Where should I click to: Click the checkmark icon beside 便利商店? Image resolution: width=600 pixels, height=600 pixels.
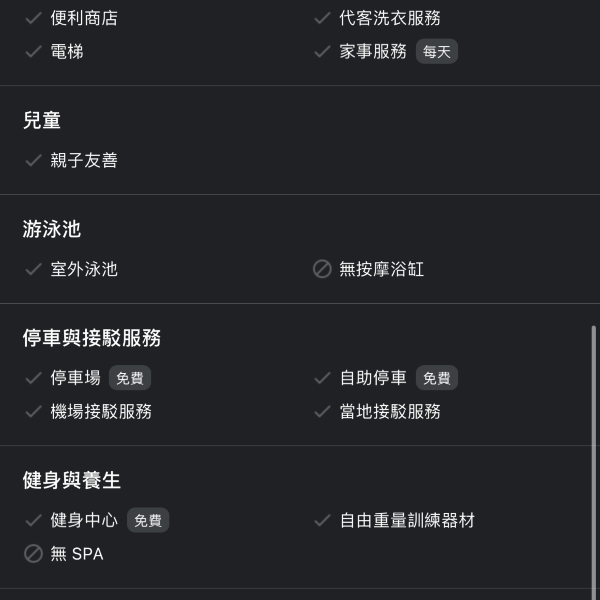coord(33,18)
